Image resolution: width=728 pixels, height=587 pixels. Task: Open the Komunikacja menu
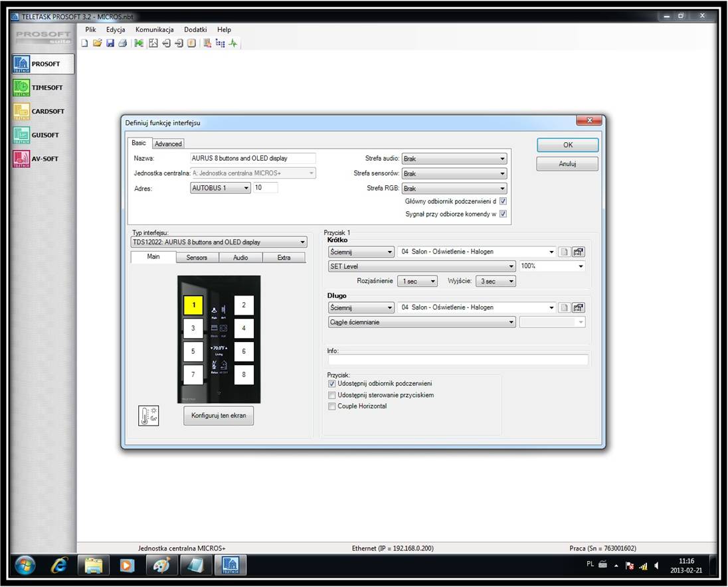coord(154,30)
